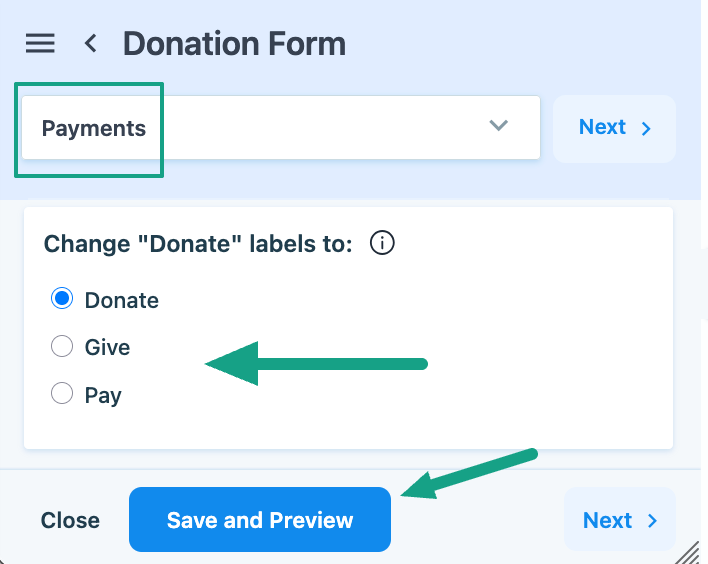Pick the Pay radio button

62,394
